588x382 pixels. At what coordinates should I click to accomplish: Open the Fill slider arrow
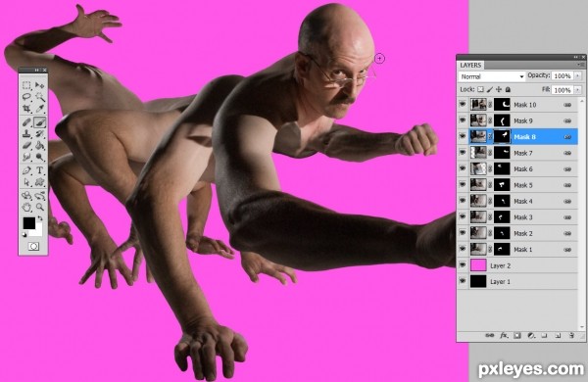(x=577, y=90)
